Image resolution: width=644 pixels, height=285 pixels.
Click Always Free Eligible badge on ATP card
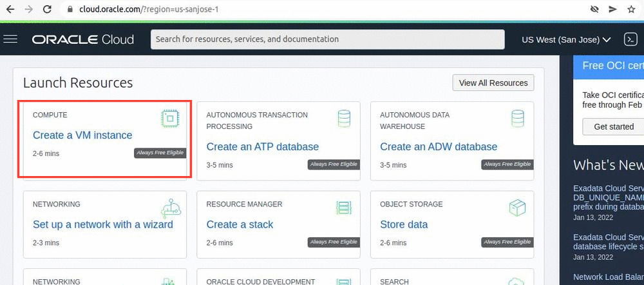334,164
